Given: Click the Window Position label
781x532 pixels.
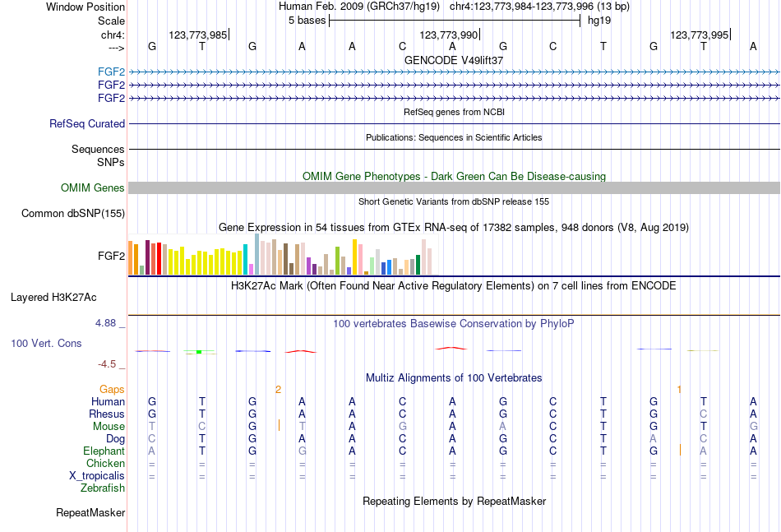Looking at the screenshot, I should click(x=85, y=7).
